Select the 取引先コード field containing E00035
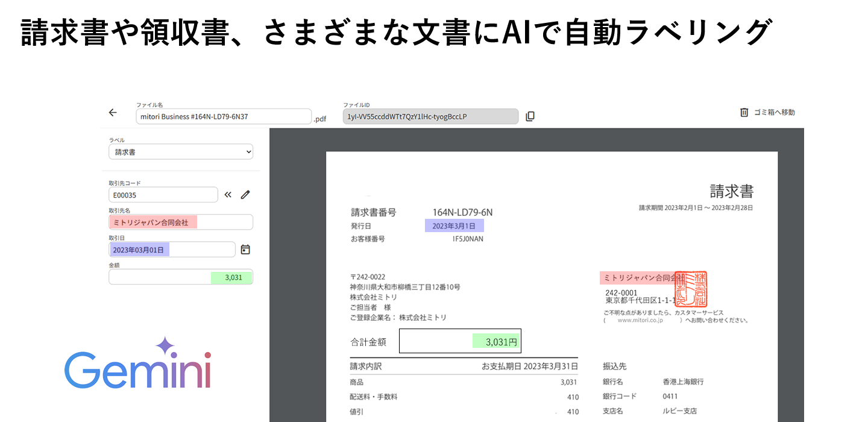Screen dimensions: 868x422 click(x=163, y=194)
